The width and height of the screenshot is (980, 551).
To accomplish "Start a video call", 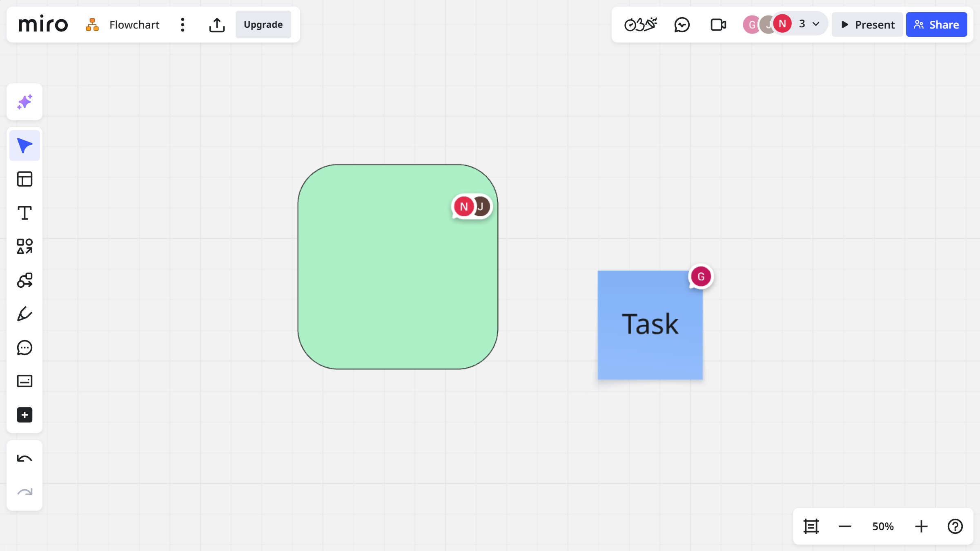I will click(718, 24).
